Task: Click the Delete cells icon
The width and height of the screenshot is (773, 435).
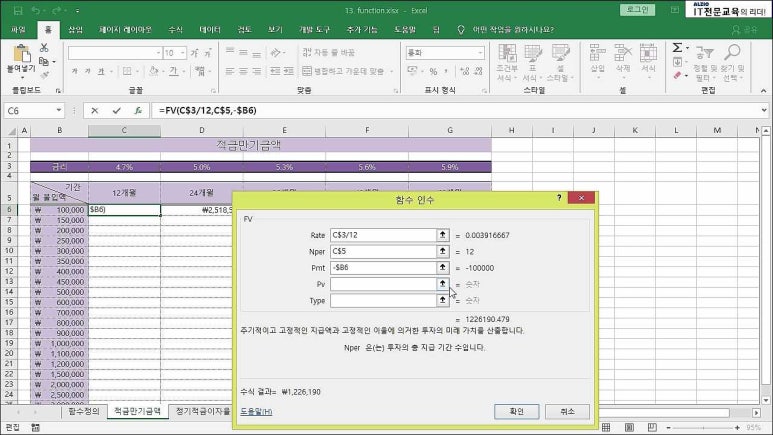Action: (623, 53)
